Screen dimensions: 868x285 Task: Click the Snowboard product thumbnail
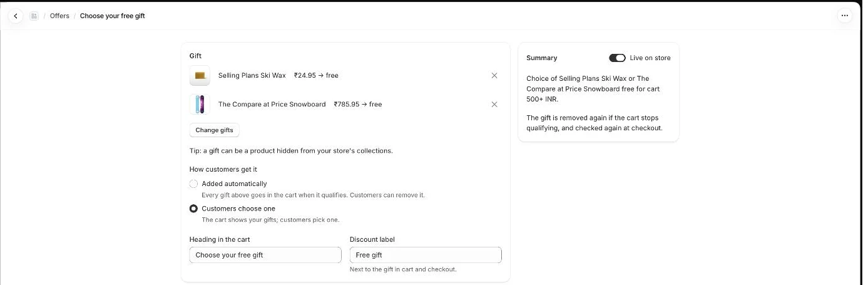[200, 105]
